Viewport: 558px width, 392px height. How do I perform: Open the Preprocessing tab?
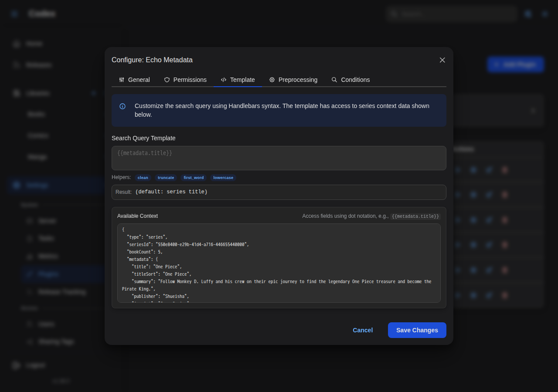tap(293, 80)
